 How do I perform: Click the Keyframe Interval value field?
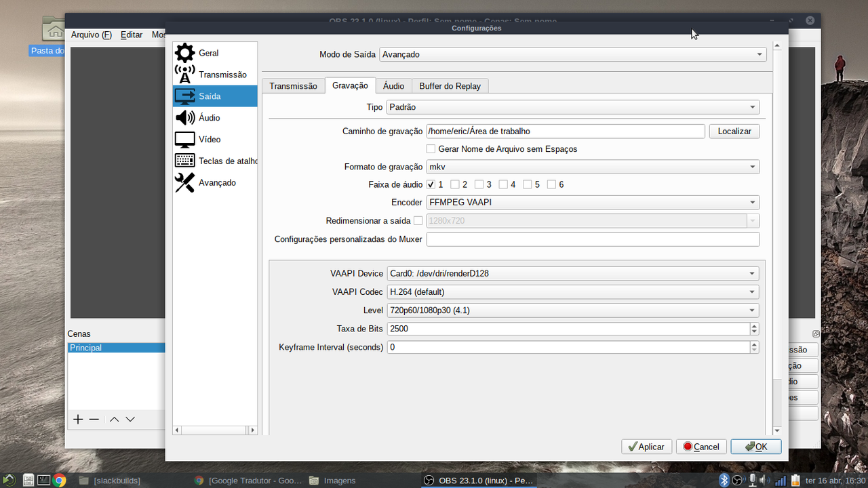[x=568, y=347]
